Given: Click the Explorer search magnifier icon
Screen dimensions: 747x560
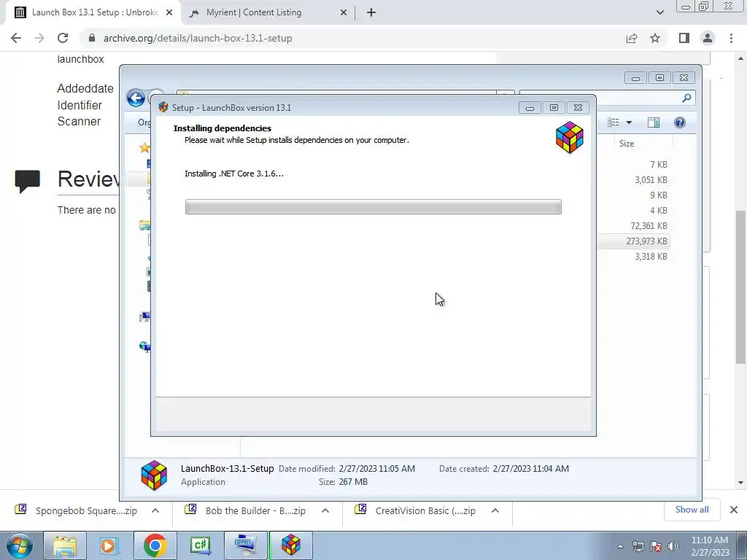Looking at the screenshot, I should (x=686, y=98).
